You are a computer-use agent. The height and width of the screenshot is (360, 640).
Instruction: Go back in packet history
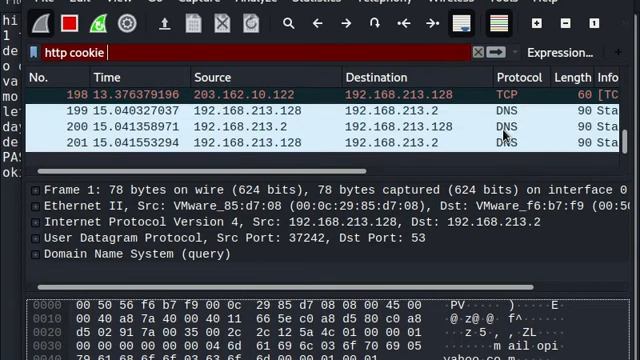tap(317, 24)
